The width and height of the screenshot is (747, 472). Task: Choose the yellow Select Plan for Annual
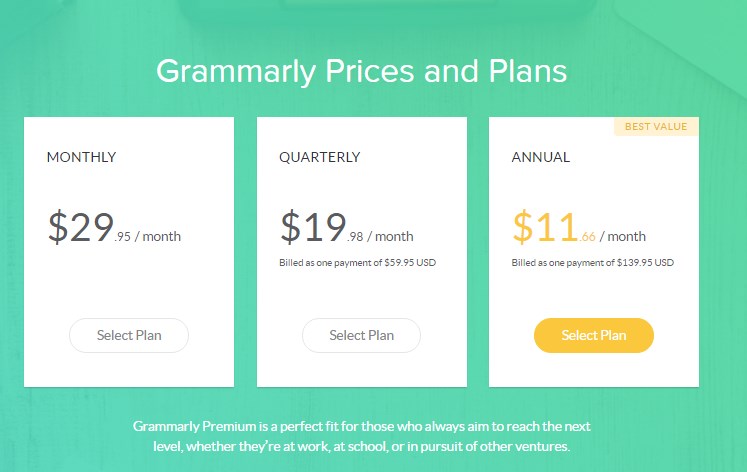[594, 335]
